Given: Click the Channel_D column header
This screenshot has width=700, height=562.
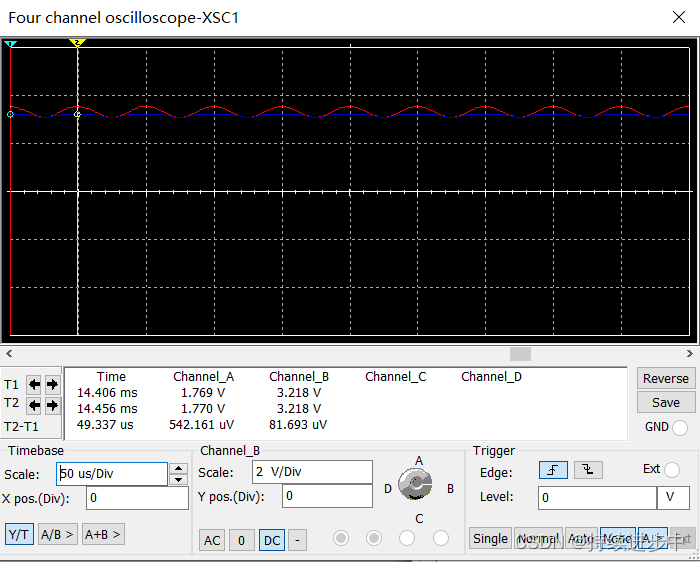Looking at the screenshot, I should [x=492, y=377].
